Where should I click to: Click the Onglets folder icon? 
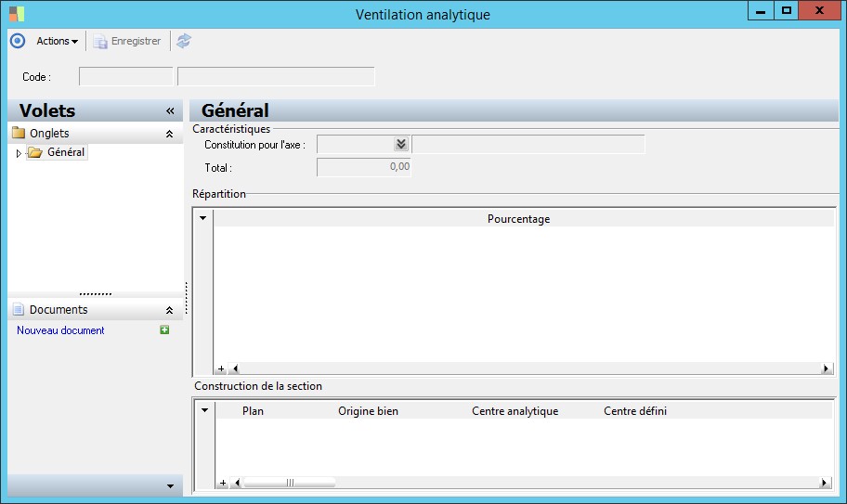click(x=19, y=133)
